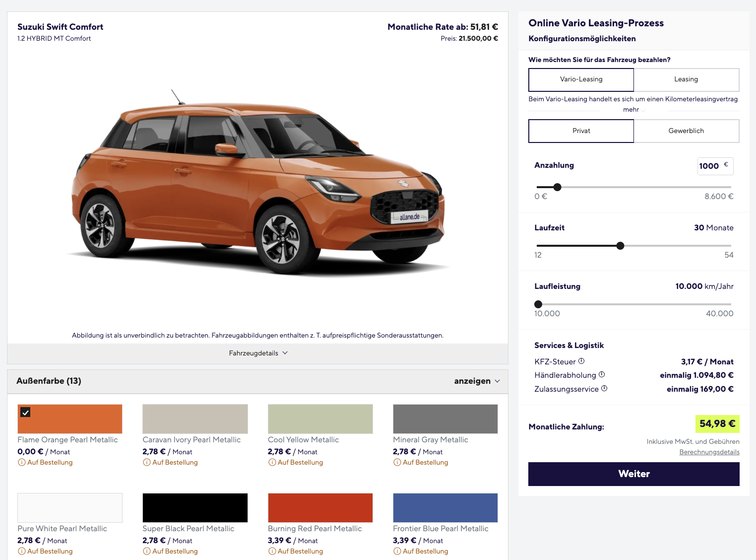
Task: Click the Anzahlung amount input field
Action: pos(710,166)
